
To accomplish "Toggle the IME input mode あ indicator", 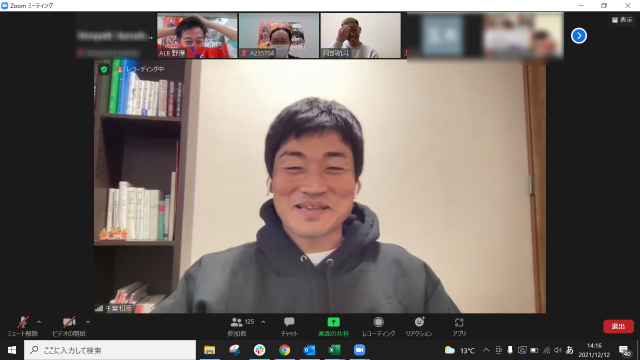I will tap(570, 350).
